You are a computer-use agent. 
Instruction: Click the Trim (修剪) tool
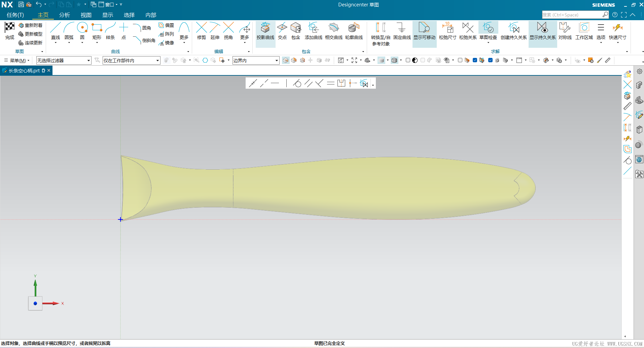(x=201, y=31)
